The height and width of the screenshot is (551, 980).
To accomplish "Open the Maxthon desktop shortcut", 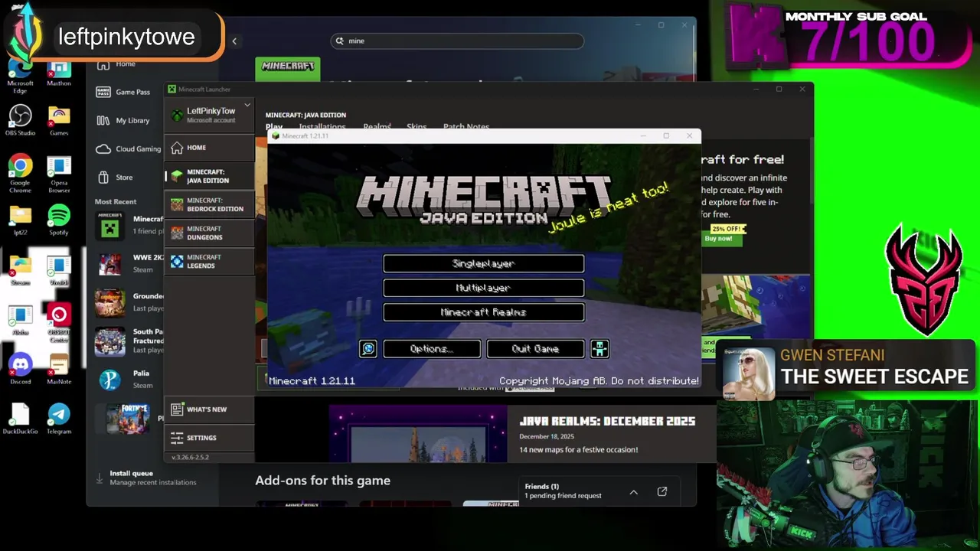I will (x=59, y=74).
